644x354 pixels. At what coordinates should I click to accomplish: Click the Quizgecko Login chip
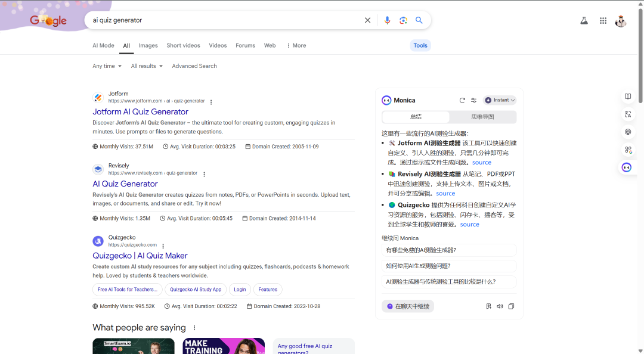click(x=240, y=290)
